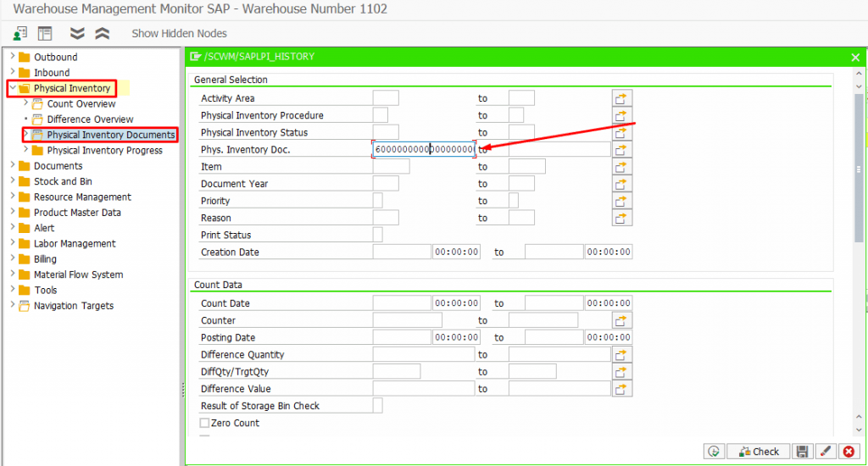Screen dimensions: 868x466
Task: Click Show Hidden Nodes
Action: coord(179,33)
